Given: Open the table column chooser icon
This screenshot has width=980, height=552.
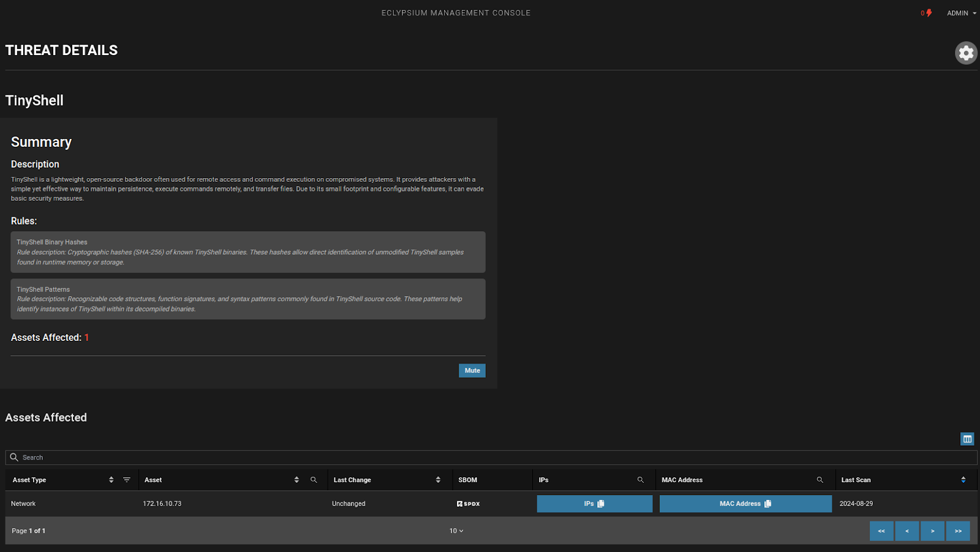Looking at the screenshot, I should click(967, 439).
